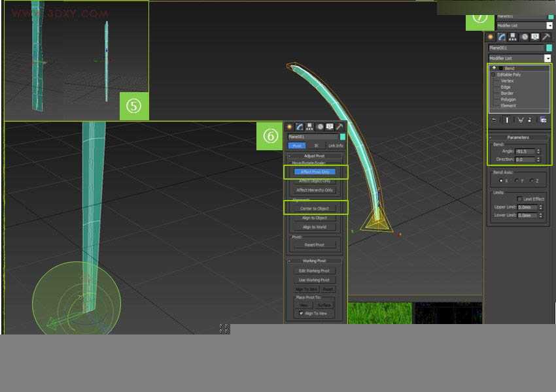Click the Center to Object button

315,208
